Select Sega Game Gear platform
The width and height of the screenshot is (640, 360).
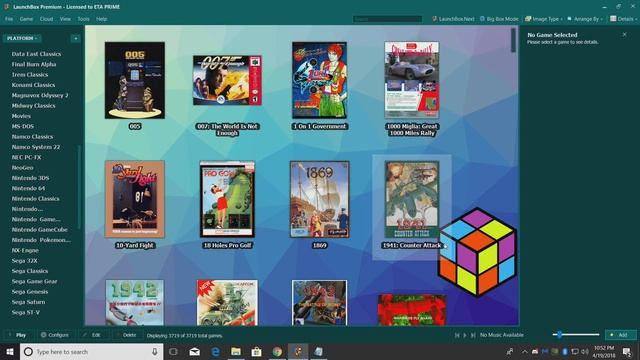[35, 281]
